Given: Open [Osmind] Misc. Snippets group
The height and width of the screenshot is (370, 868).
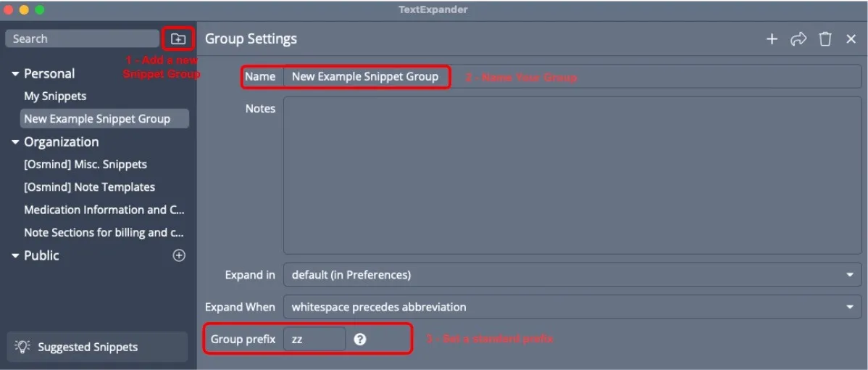Looking at the screenshot, I should [85, 165].
